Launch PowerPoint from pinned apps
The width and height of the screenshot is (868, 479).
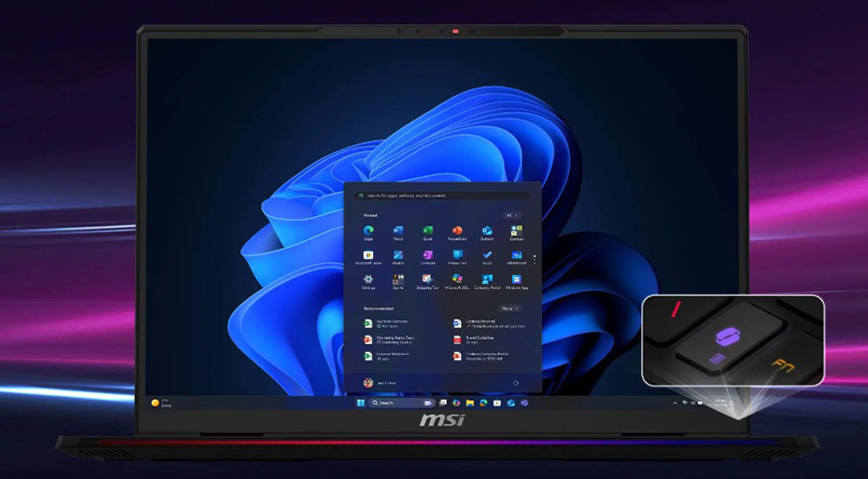pyautogui.click(x=457, y=233)
